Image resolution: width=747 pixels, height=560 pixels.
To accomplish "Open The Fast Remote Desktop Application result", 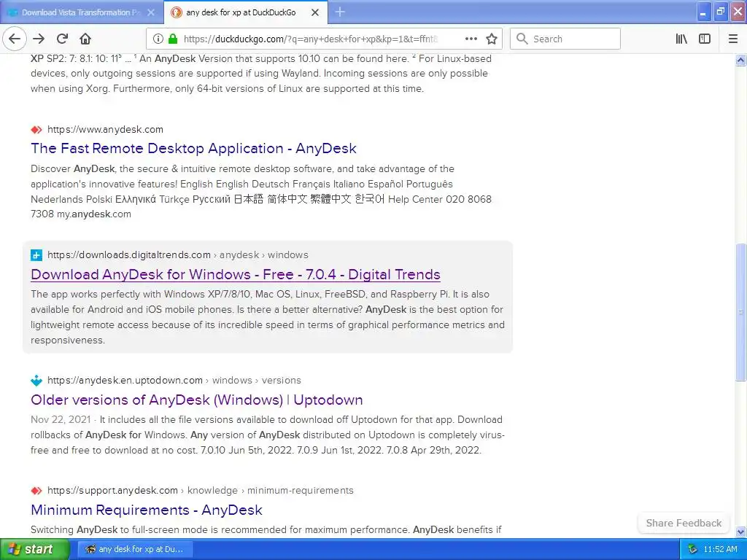I will pos(193,148).
